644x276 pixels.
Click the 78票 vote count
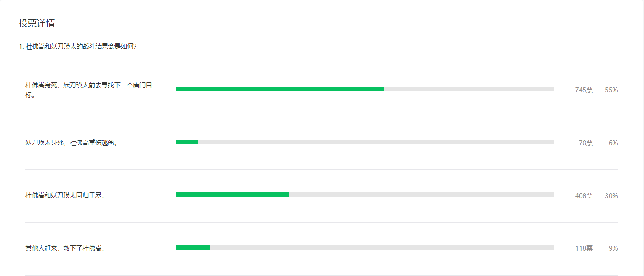(586, 143)
